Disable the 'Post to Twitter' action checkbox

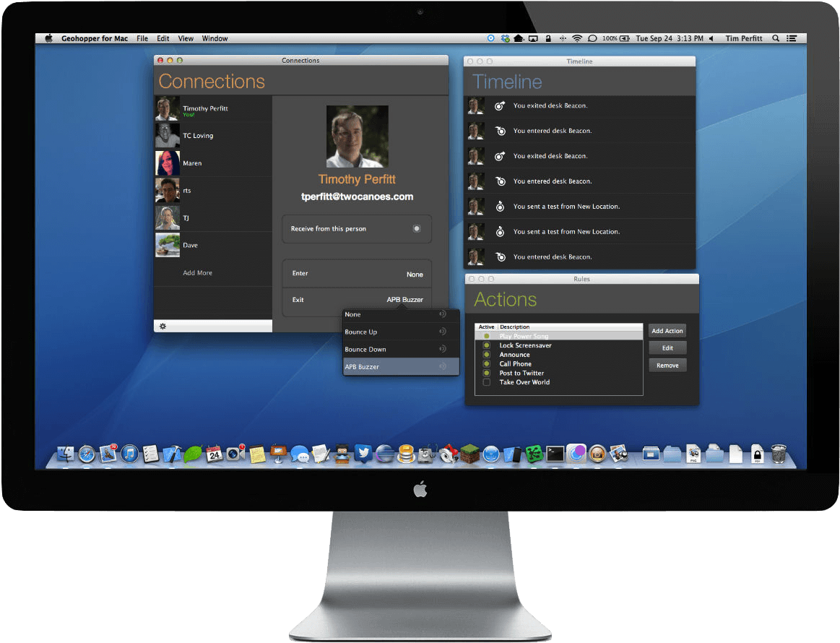485,373
